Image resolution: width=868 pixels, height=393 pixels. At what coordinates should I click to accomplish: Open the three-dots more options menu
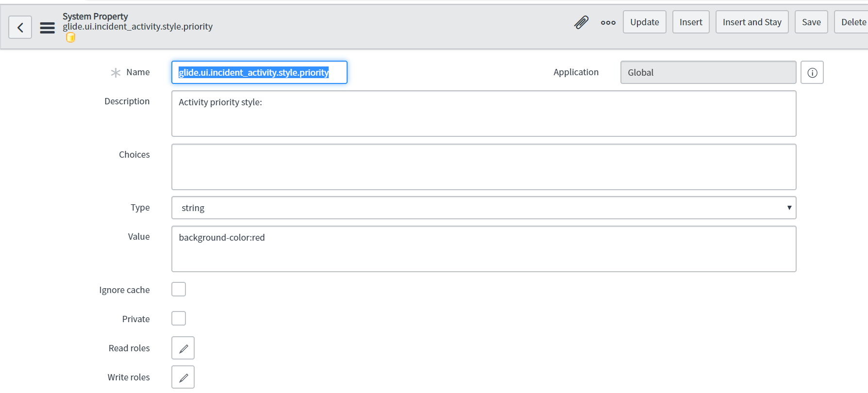(x=608, y=22)
